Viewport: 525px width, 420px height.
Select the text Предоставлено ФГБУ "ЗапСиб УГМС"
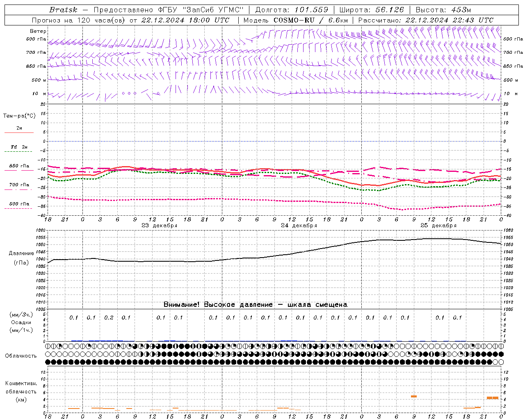point(169,10)
